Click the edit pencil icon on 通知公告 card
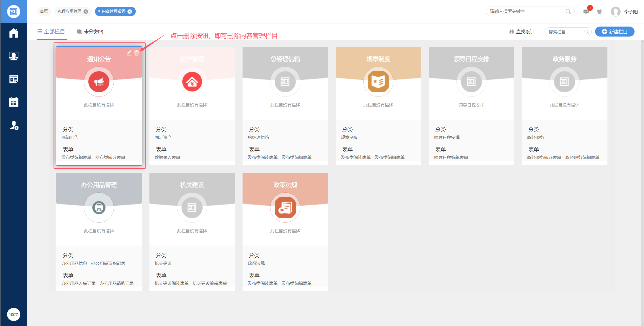Viewport: 644px width, 326px height. coord(129,53)
